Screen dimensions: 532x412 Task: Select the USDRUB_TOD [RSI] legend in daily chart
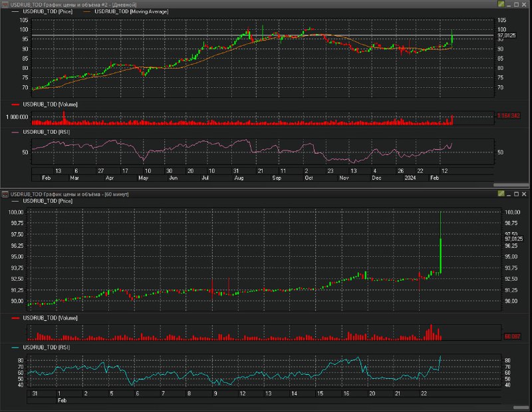tap(41, 132)
